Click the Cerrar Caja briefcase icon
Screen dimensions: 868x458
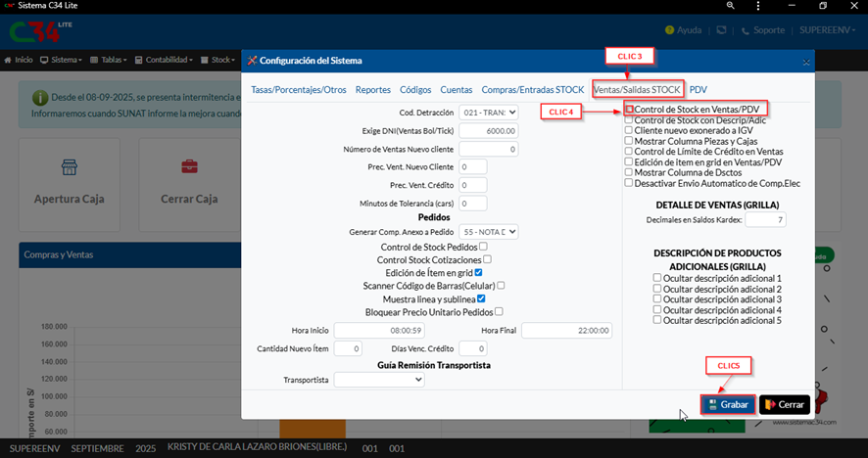click(x=189, y=167)
